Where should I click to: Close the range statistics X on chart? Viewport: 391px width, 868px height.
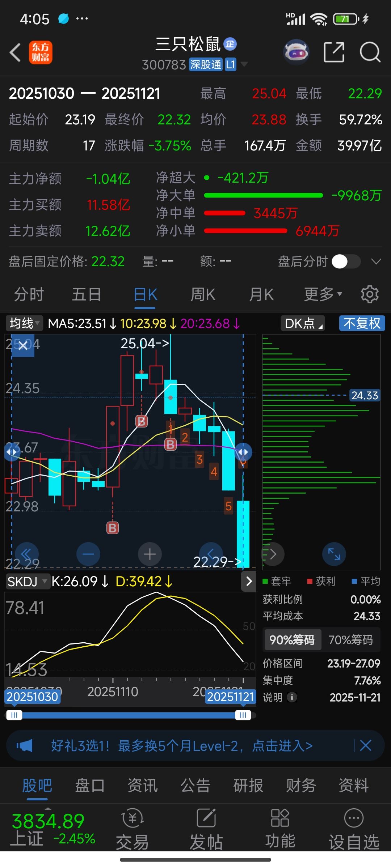tap(23, 345)
